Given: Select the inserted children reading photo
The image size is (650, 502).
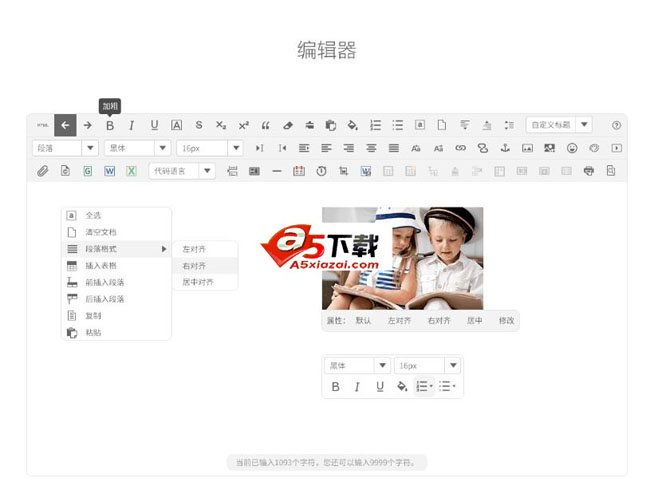Looking at the screenshot, I should tap(403, 258).
